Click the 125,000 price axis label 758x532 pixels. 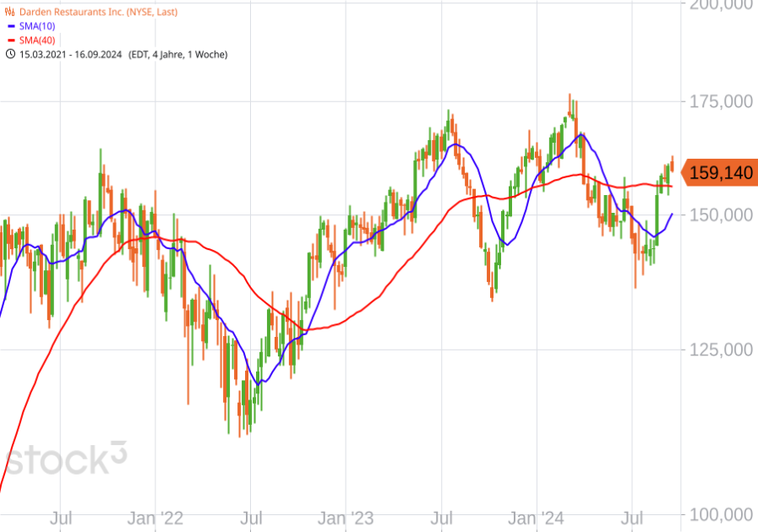720,350
